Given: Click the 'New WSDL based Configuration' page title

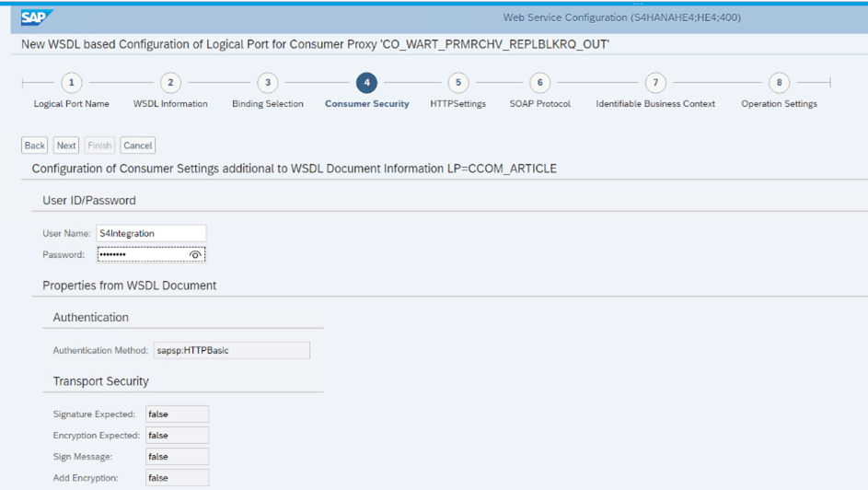Looking at the screenshot, I should 316,44.
